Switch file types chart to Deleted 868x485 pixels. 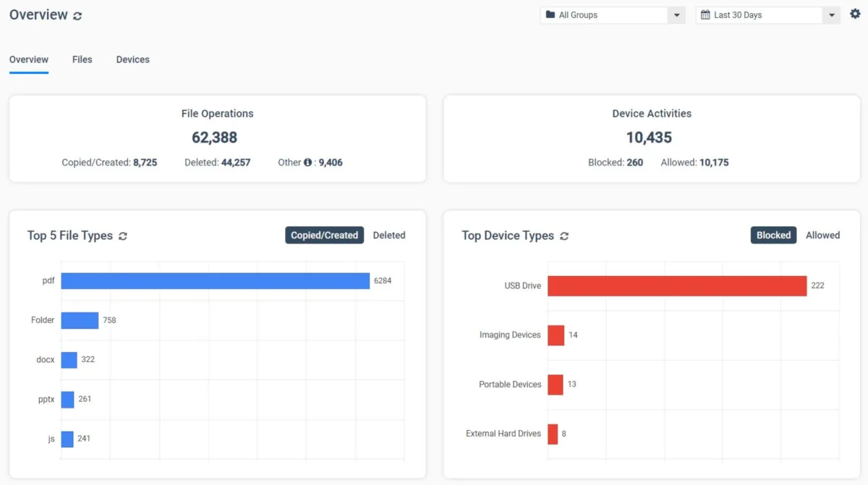[x=389, y=235]
